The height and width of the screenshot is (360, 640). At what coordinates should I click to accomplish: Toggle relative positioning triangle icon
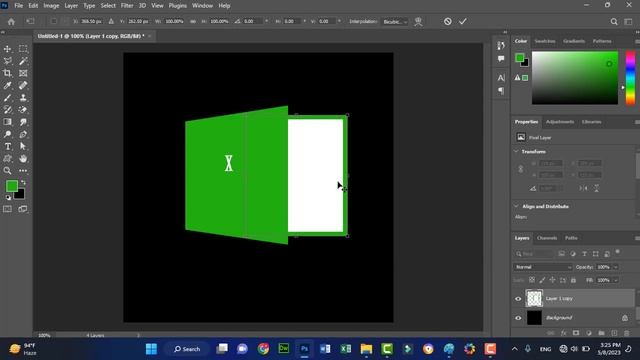click(x=111, y=22)
